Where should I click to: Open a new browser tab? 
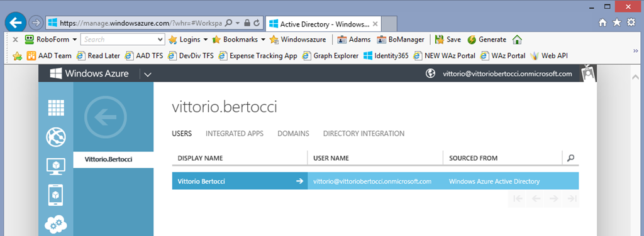389,24
